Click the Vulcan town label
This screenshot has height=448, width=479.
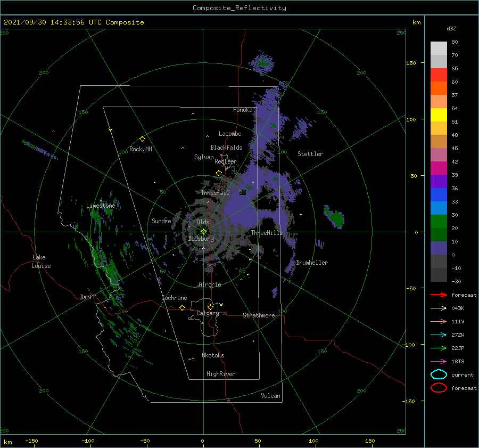point(270,396)
